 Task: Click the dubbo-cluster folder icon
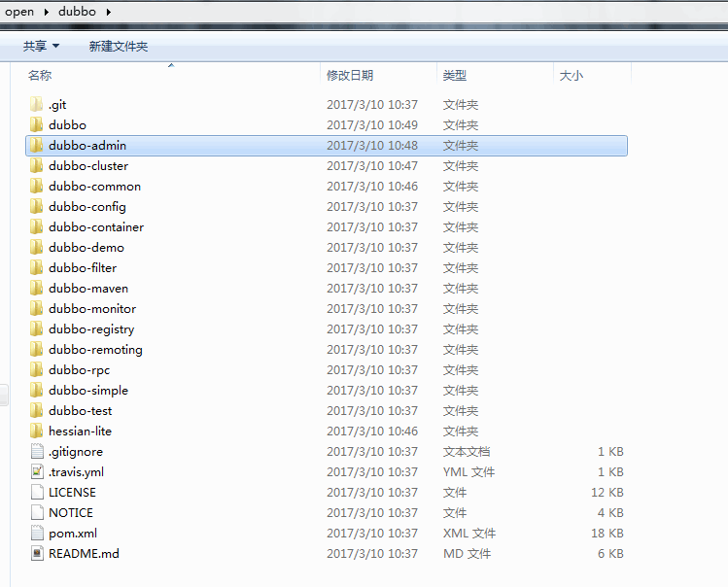point(36,166)
